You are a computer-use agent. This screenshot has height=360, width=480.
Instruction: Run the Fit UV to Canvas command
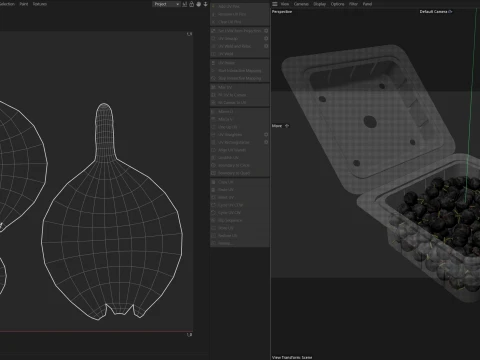coord(232,95)
